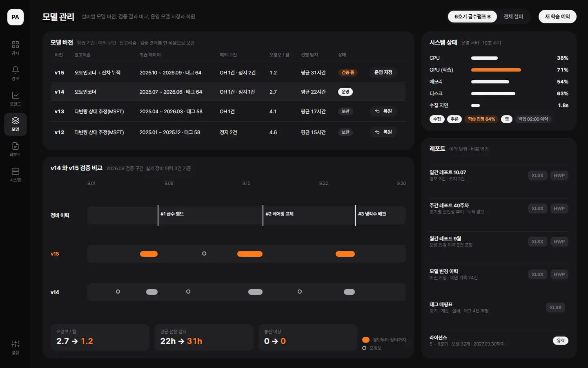Click the 다변량 상태 추정(MSET) cell in v13 row

(99, 111)
